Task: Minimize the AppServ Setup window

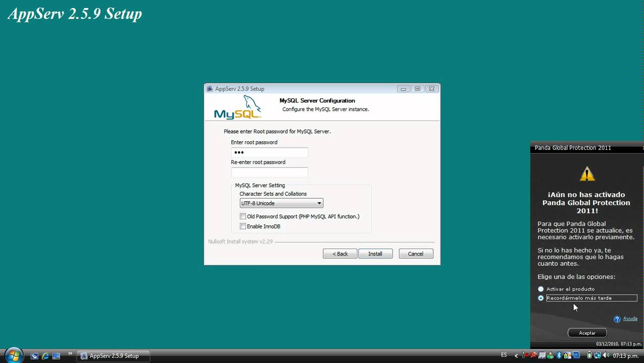Action: 403,89
